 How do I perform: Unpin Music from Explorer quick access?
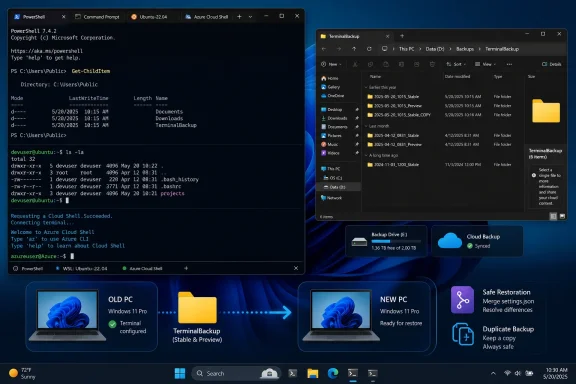(356, 144)
